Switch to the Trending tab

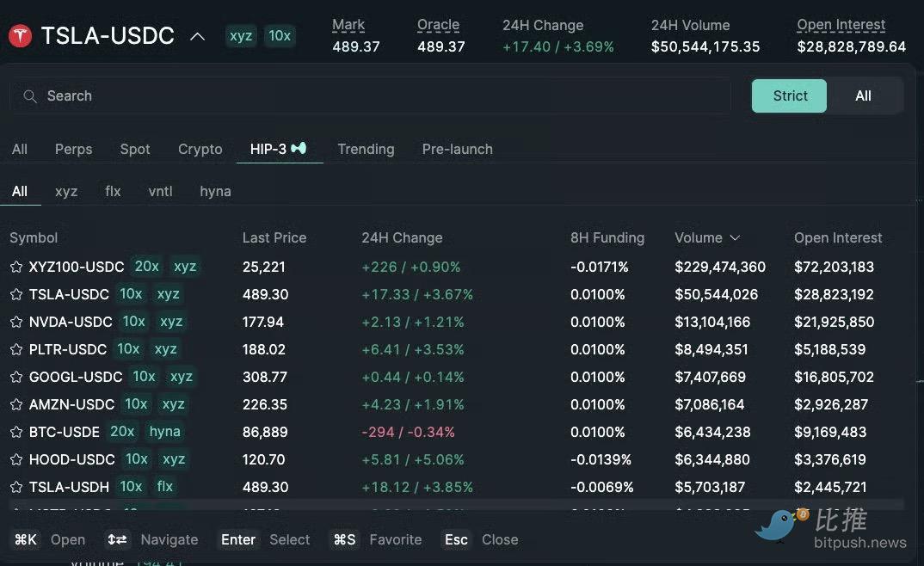(366, 149)
